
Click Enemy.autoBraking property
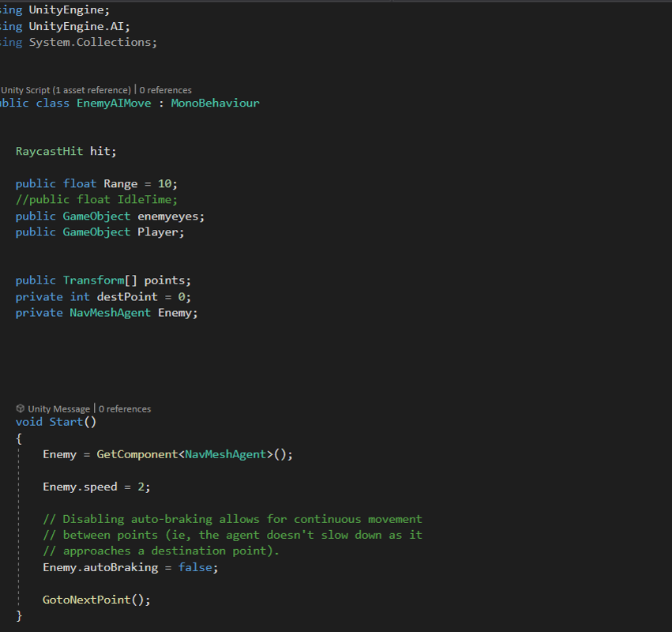coord(100,567)
